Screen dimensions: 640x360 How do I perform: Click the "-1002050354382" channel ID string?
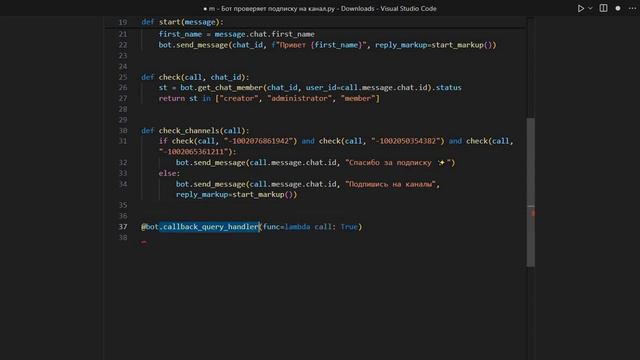coord(408,141)
